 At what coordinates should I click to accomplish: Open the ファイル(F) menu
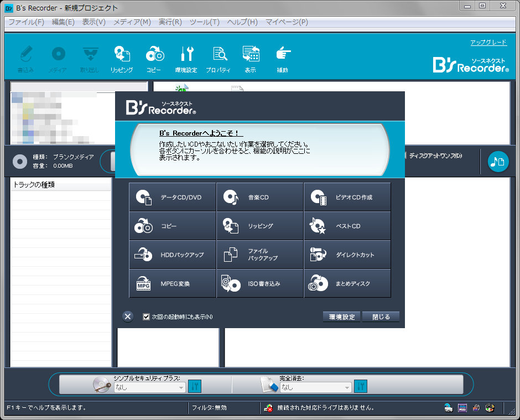(26, 22)
